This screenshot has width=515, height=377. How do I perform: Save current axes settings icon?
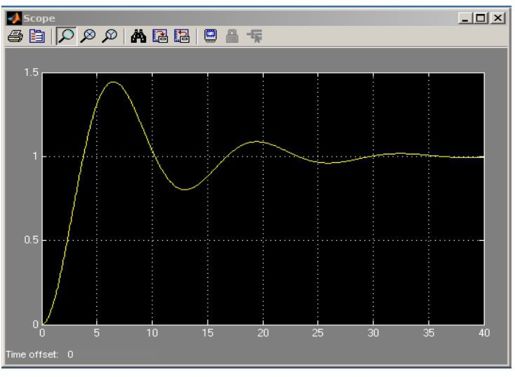click(x=160, y=36)
